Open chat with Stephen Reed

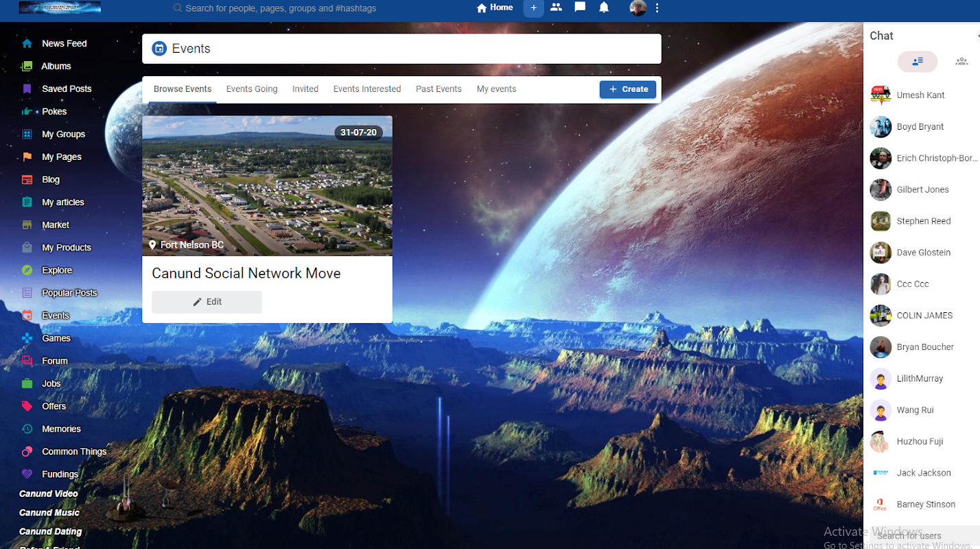[x=922, y=221]
